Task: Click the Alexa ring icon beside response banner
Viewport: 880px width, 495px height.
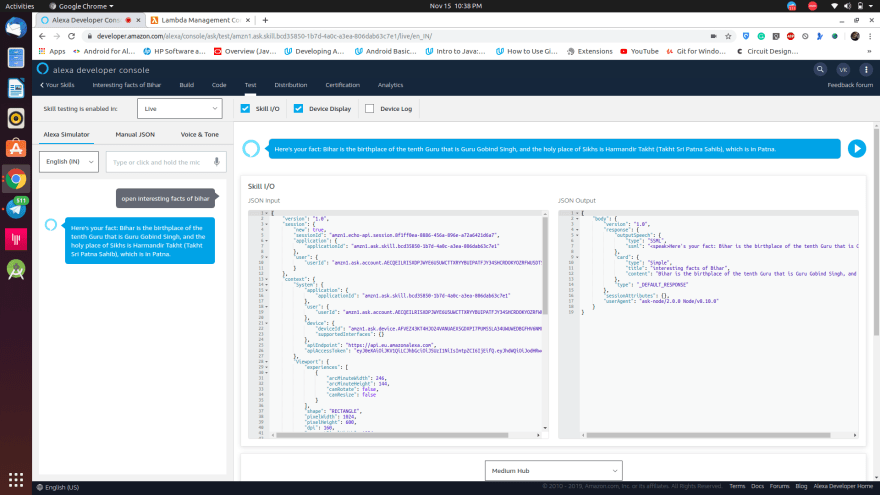Action: click(251, 149)
